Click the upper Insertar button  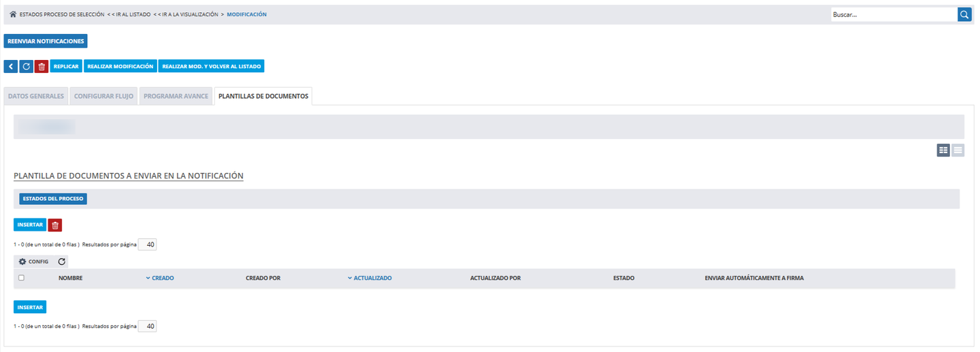(x=30, y=225)
